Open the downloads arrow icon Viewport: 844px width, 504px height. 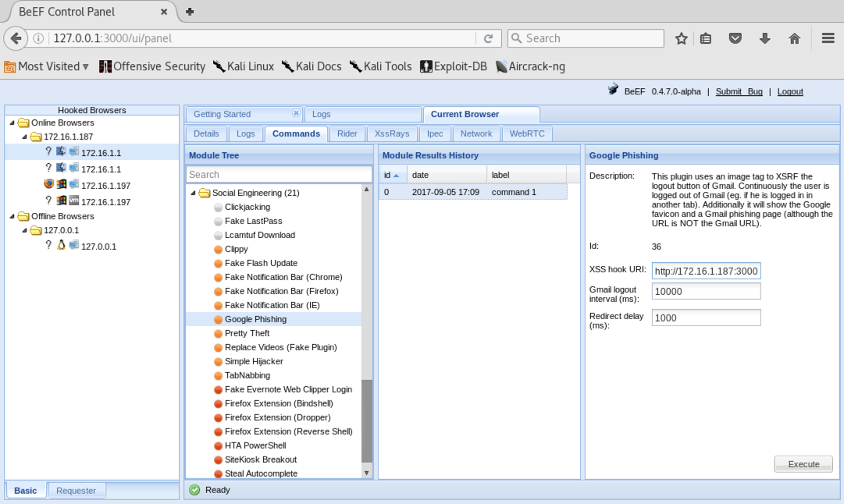pyautogui.click(x=765, y=38)
